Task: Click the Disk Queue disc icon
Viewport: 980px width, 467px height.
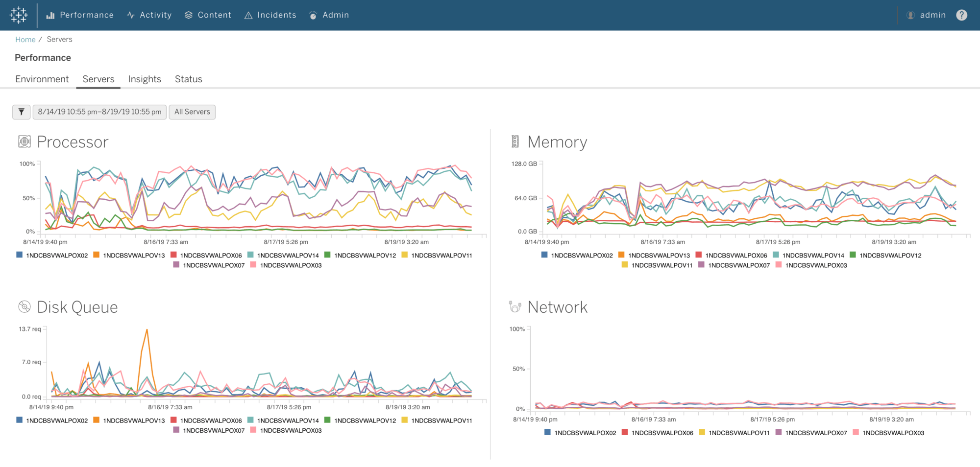Action: [x=24, y=306]
